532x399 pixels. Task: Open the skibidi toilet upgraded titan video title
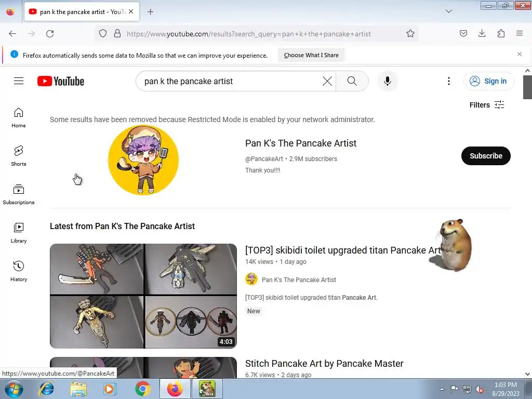(x=343, y=250)
